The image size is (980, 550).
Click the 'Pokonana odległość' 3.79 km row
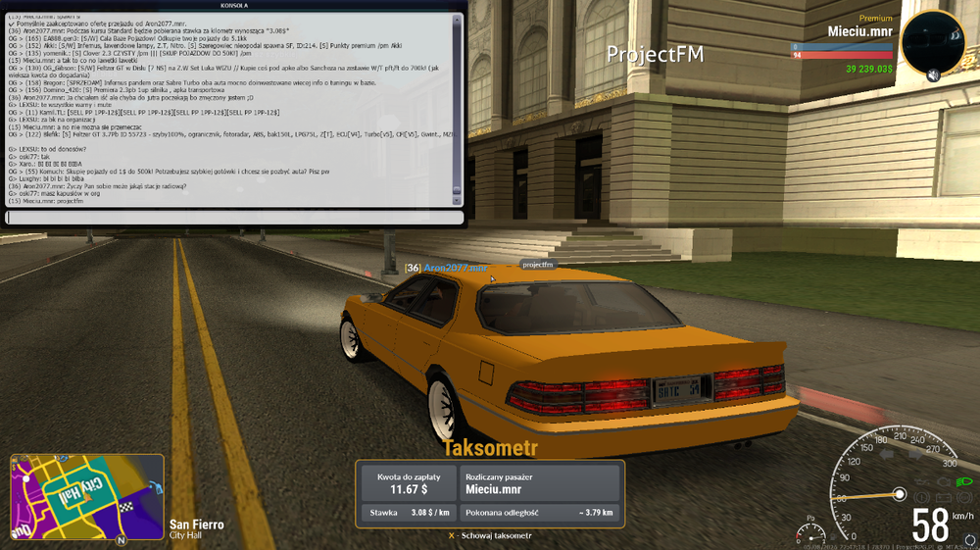539,513
